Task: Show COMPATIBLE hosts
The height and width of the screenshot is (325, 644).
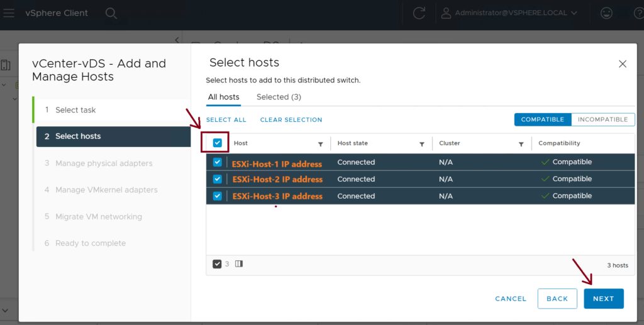Action: [543, 119]
